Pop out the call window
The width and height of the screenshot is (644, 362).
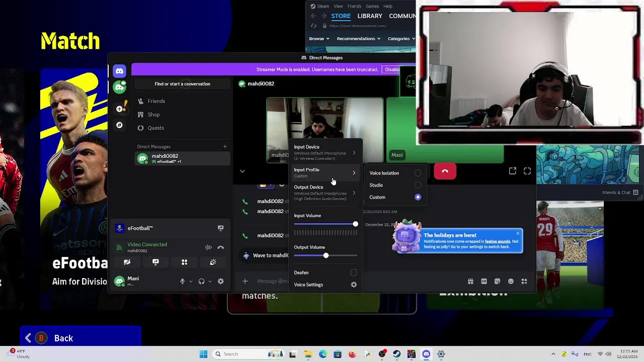(512, 171)
